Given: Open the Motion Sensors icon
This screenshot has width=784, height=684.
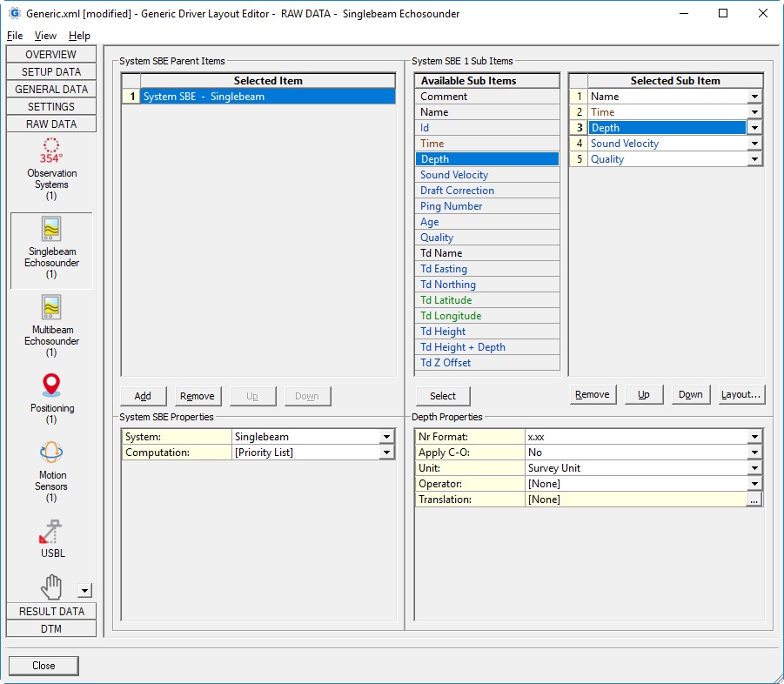Looking at the screenshot, I should click(x=51, y=453).
